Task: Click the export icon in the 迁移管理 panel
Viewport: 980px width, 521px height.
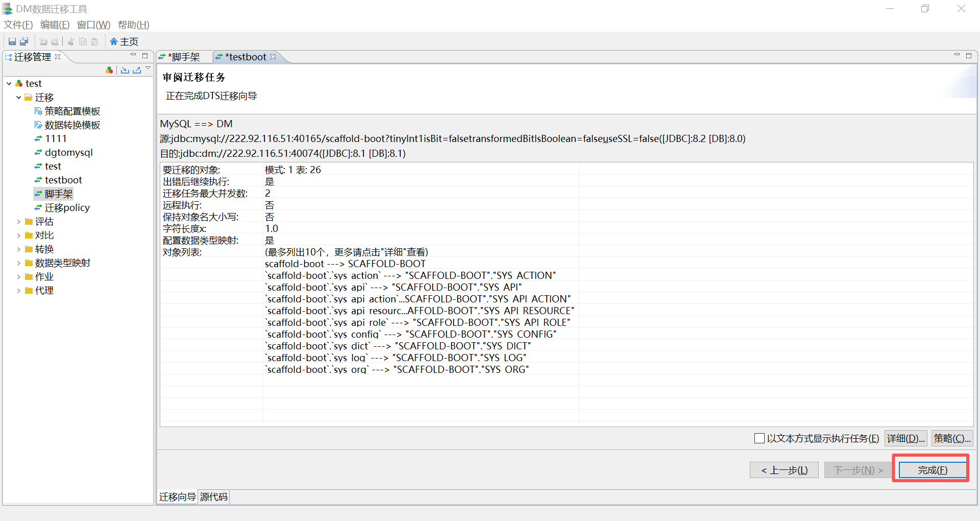Action: click(137, 70)
